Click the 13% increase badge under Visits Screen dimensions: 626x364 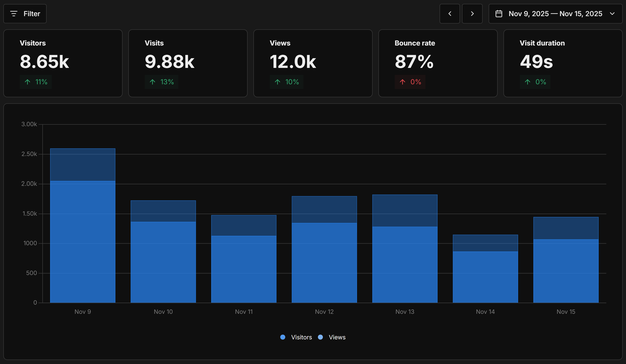click(161, 82)
